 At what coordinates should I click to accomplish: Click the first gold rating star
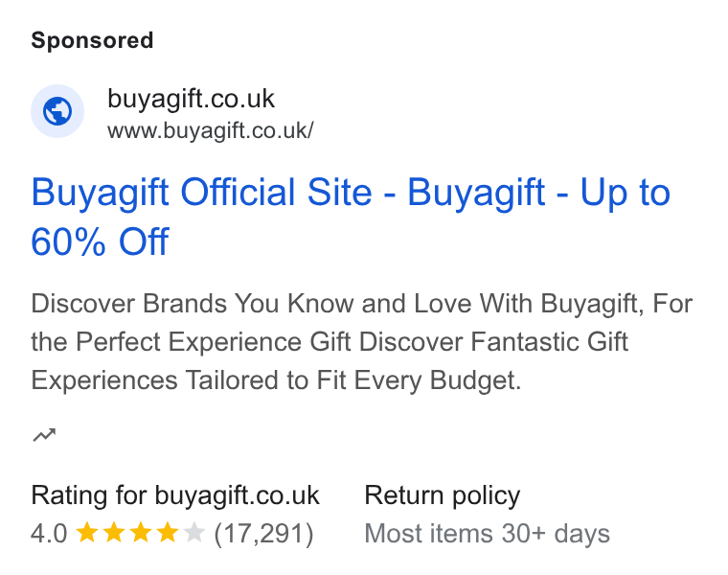pos(86,533)
